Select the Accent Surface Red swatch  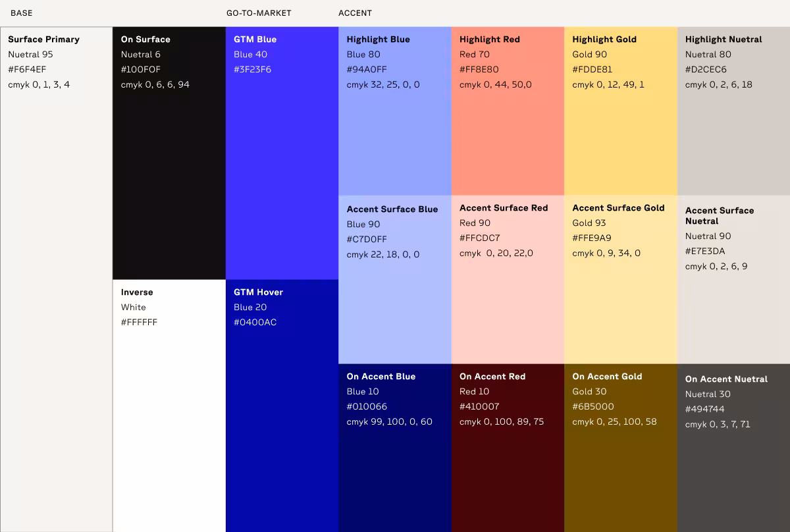pyautogui.click(x=508, y=280)
